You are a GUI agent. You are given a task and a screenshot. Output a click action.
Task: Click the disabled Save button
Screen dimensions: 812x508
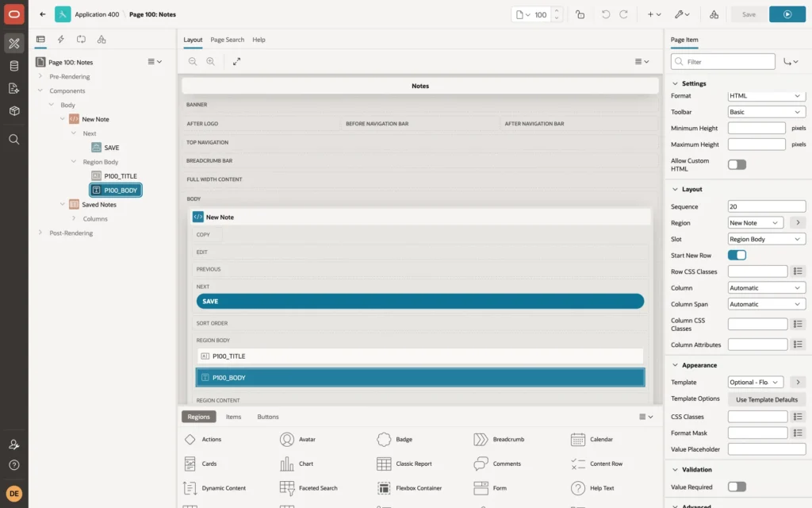pos(749,14)
